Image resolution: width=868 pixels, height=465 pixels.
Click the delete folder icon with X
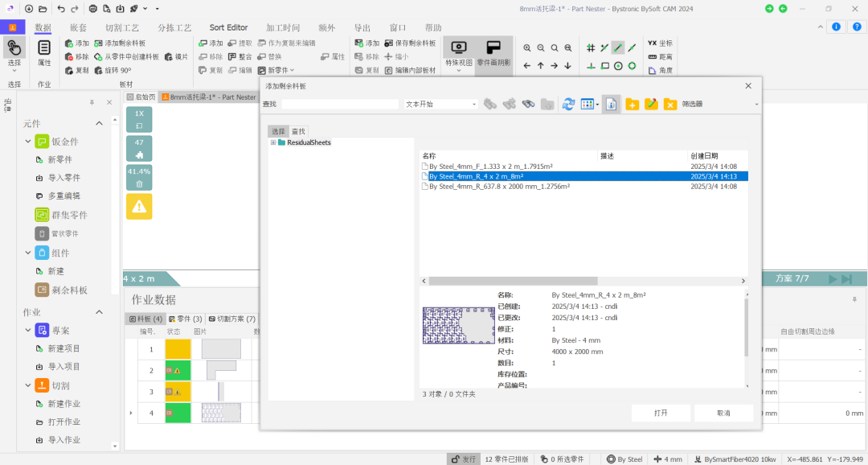coord(669,105)
